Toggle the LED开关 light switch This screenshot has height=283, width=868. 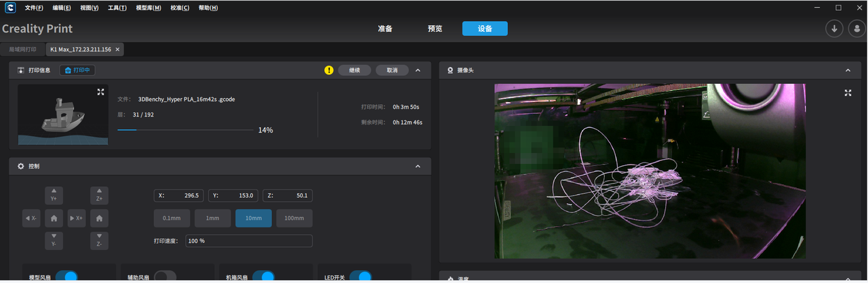click(x=360, y=276)
